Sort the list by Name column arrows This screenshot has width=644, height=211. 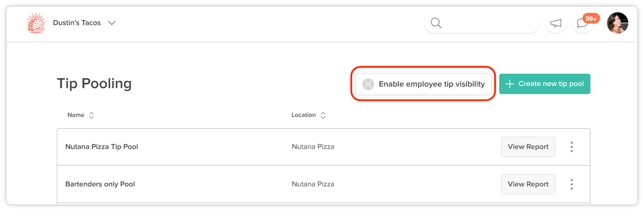click(x=91, y=115)
